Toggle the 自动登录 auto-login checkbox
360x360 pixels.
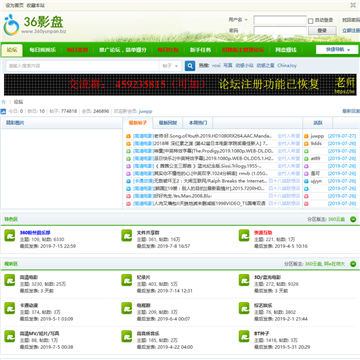pyautogui.click(x=310, y=21)
